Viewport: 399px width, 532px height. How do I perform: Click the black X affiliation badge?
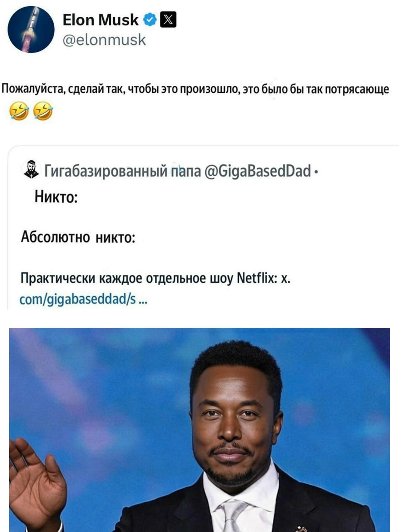[x=168, y=20]
